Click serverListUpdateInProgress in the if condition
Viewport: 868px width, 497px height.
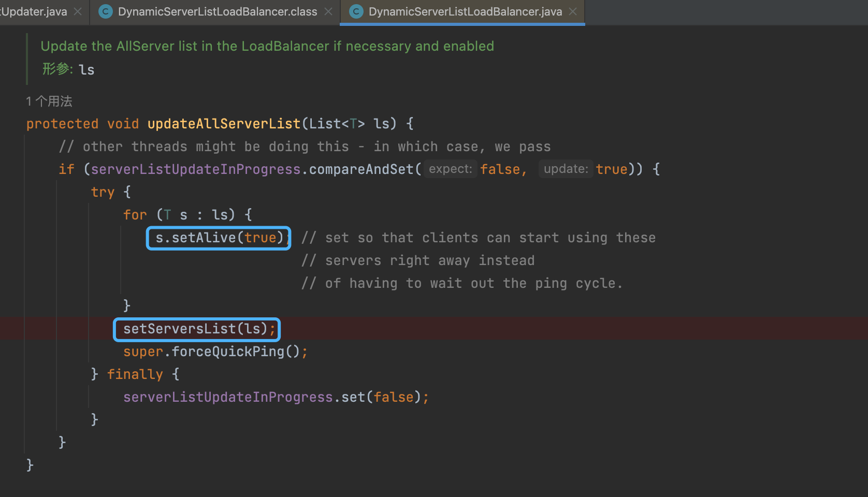[x=196, y=169]
